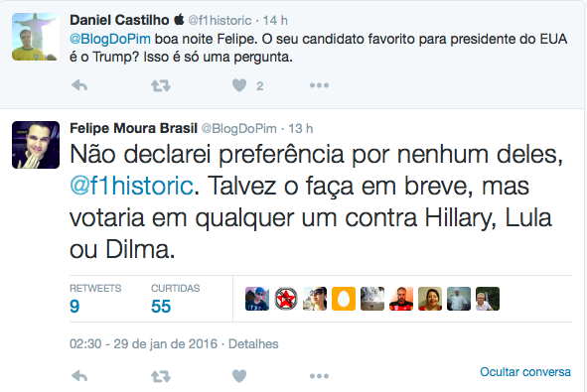View the 55 curtidas list

[175, 299]
